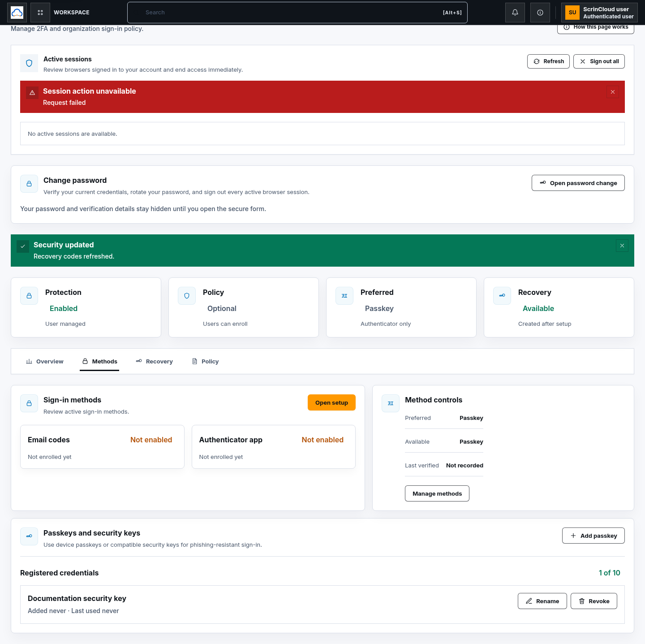Rename the Documentation security key
The height and width of the screenshot is (644, 645).
point(542,601)
